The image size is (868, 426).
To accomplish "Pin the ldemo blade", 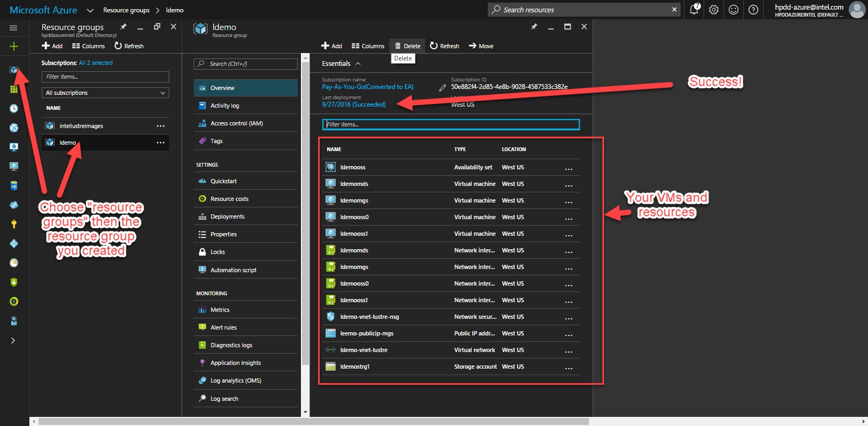I will (x=534, y=27).
